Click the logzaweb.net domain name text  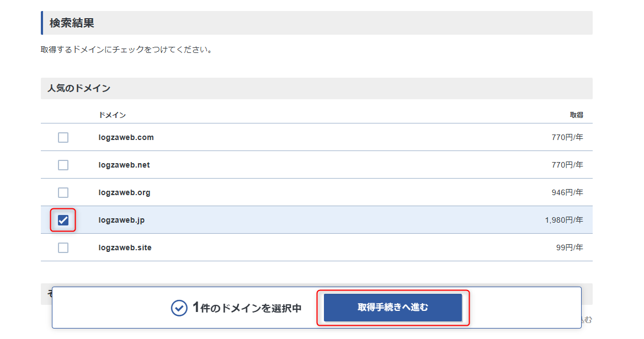coord(124,165)
